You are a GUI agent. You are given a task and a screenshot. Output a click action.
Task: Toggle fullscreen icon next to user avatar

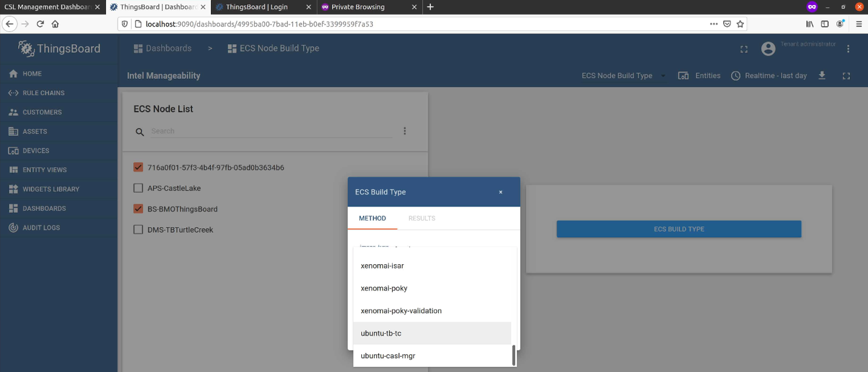click(744, 49)
